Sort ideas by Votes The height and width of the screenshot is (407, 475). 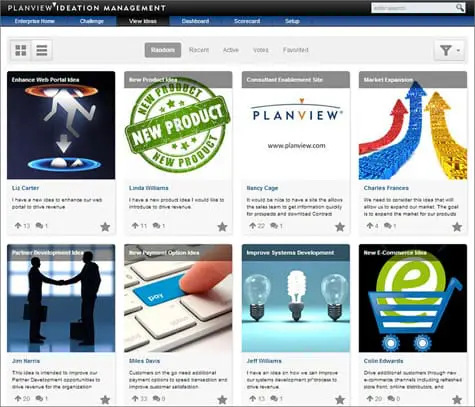(261, 50)
